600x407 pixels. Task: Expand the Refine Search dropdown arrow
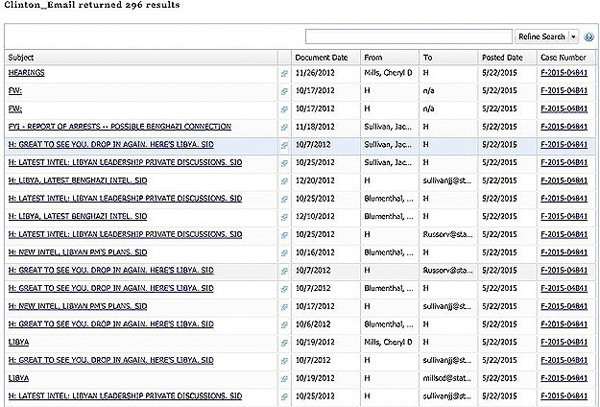(x=574, y=36)
